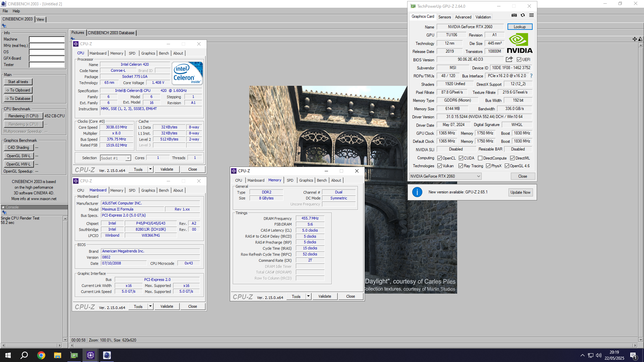Toggle the Ray Tracing checkbox

(x=461, y=166)
